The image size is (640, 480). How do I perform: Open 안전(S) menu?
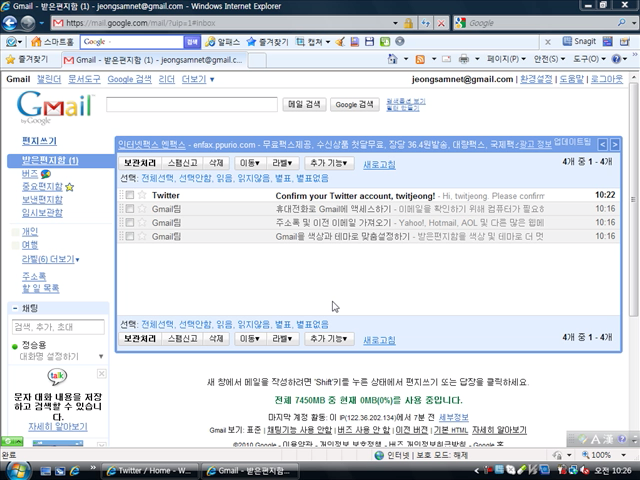549,59
